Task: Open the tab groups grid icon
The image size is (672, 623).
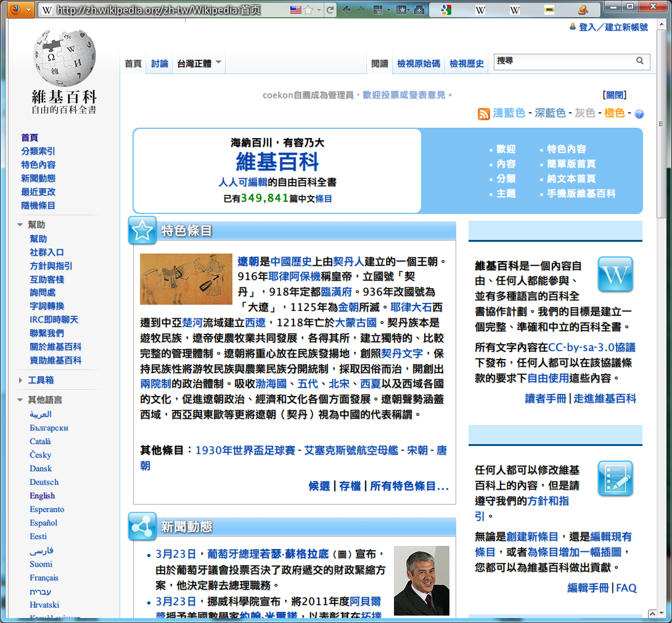Action: (377, 10)
